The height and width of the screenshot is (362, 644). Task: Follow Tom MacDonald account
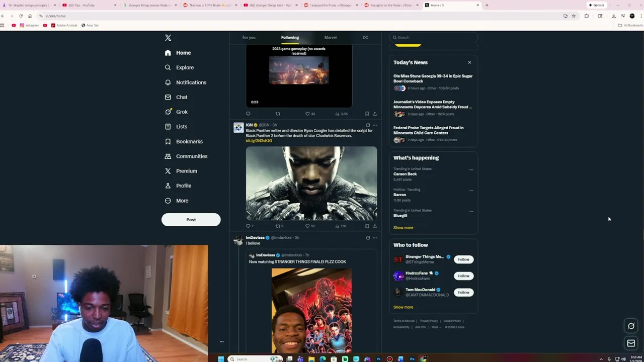tap(463, 293)
